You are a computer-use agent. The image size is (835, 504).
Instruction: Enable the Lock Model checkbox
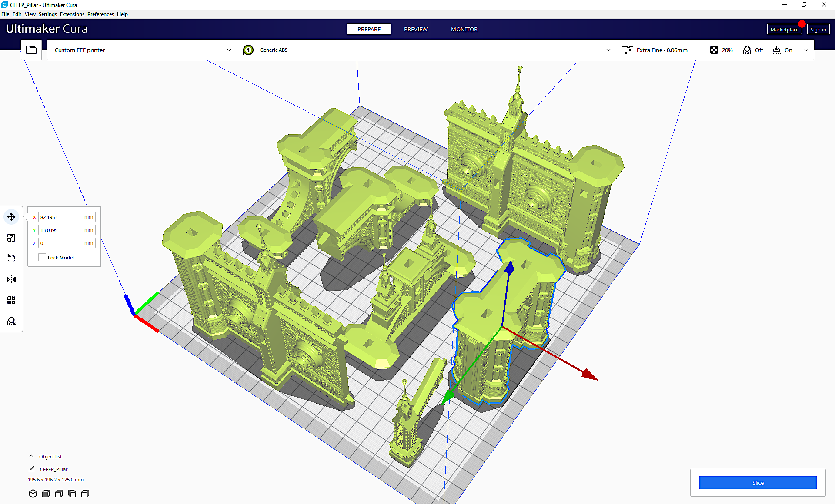pos(42,257)
